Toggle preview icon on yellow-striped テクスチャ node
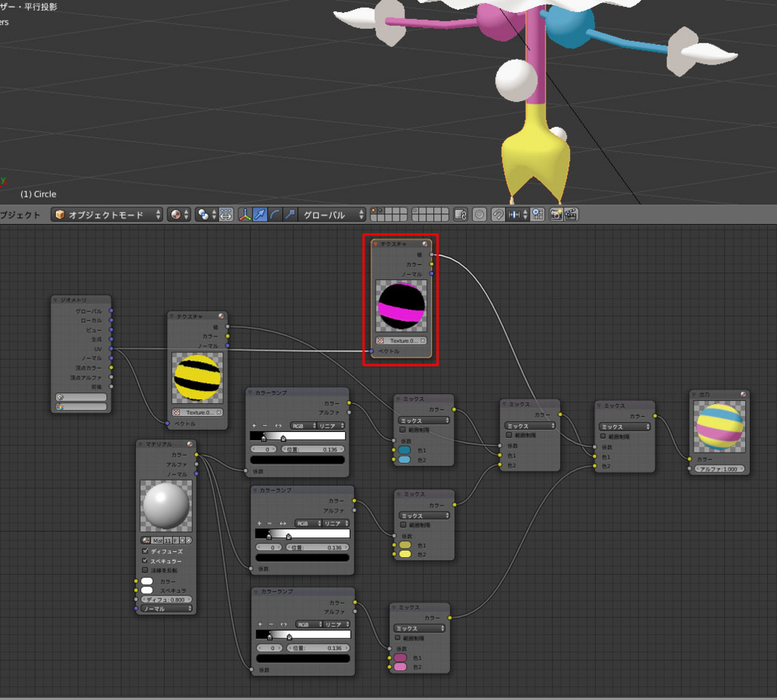Screen dimensions: 777x700 coord(221,317)
